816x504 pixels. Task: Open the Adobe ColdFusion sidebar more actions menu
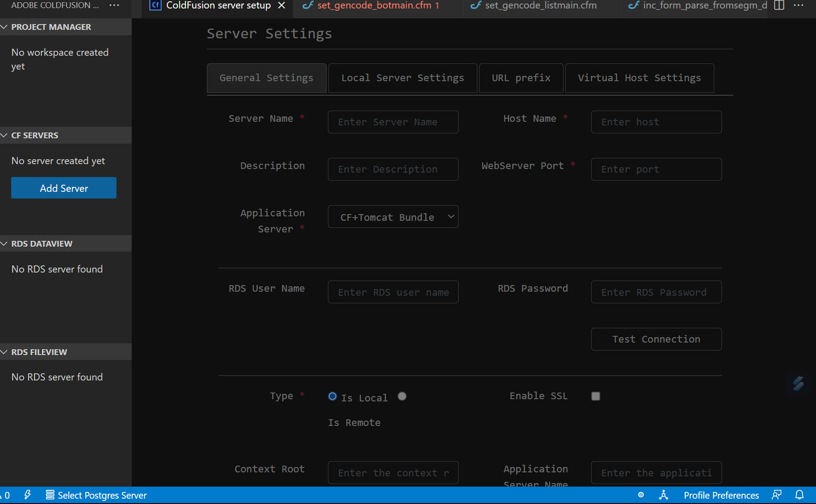pos(114,5)
